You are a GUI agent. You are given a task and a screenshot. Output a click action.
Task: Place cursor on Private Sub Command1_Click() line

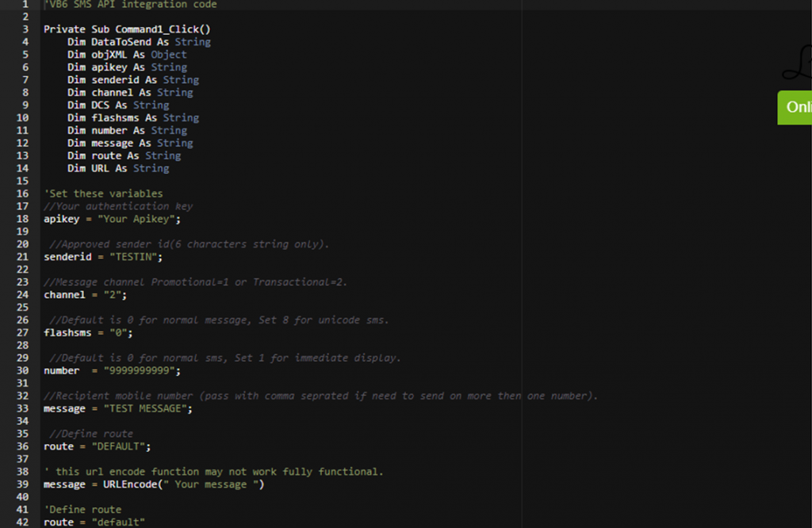(x=127, y=29)
